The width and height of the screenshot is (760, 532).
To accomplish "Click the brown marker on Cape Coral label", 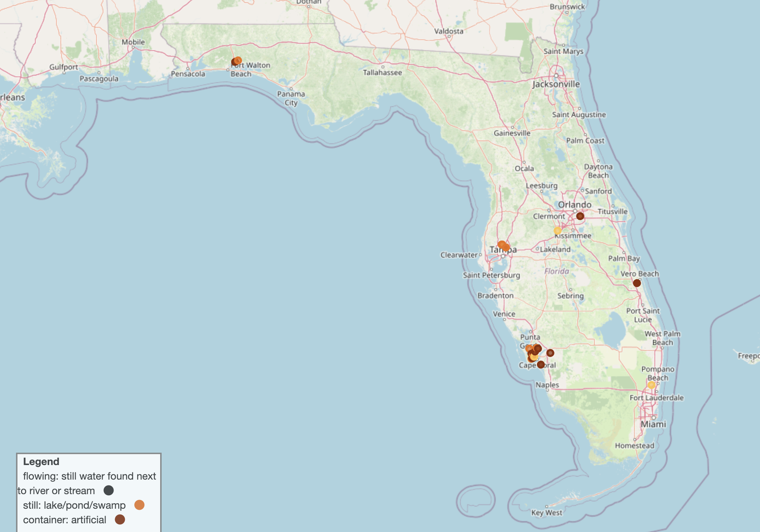I will (x=541, y=364).
